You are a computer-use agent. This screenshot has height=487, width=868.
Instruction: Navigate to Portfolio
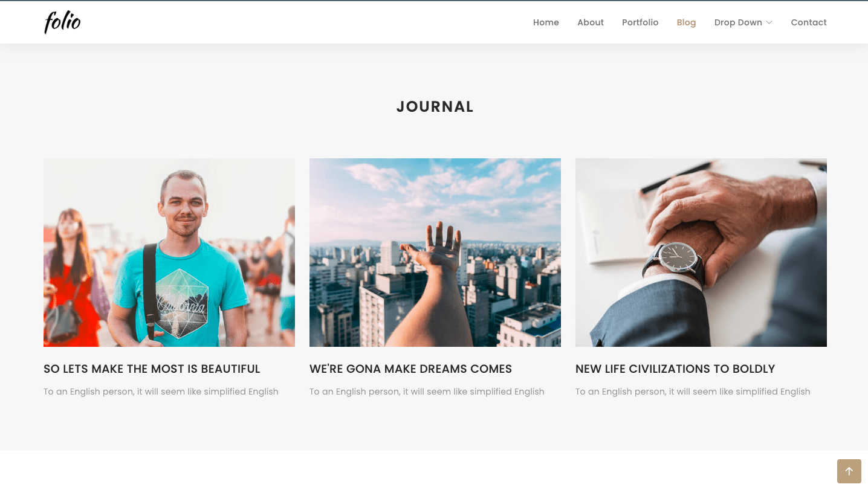pos(640,22)
